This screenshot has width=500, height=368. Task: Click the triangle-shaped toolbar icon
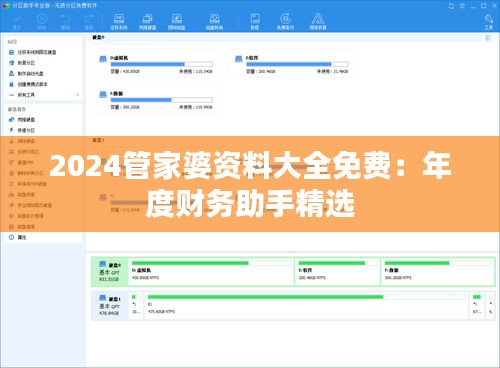318,21
